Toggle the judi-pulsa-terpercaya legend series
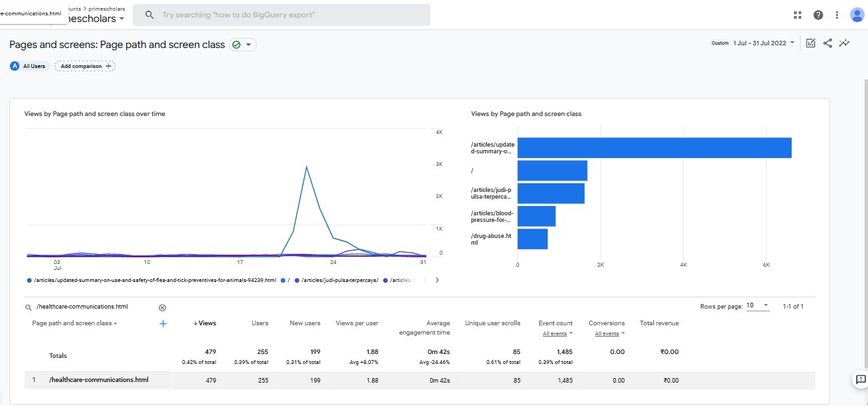The width and height of the screenshot is (868, 406). click(x=340, y=280)
